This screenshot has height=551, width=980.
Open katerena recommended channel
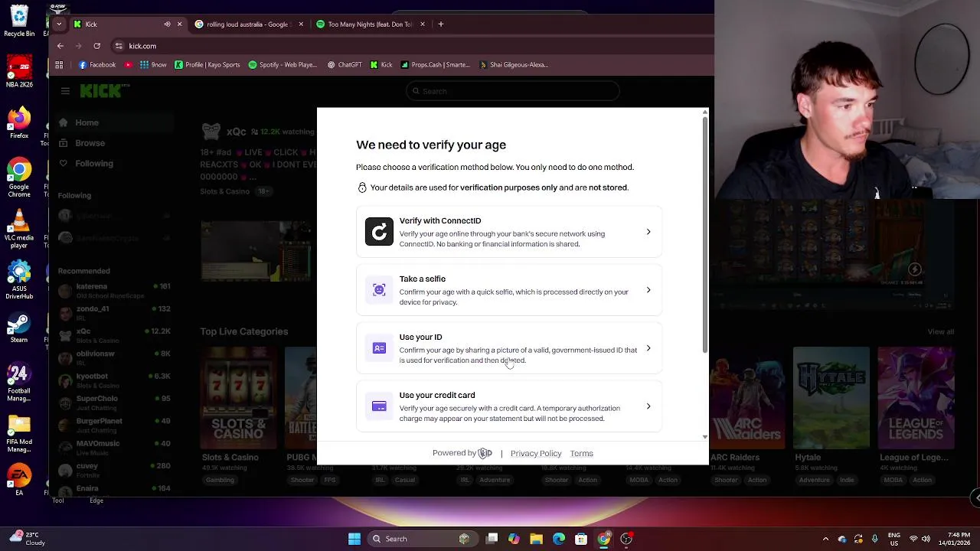(x=115, y=291)
